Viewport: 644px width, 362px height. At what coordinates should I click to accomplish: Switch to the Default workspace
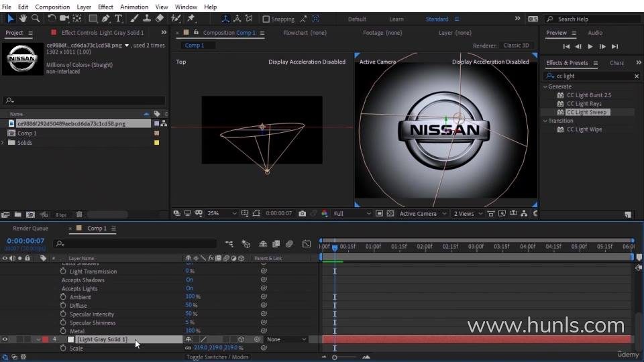pos(357,19)
